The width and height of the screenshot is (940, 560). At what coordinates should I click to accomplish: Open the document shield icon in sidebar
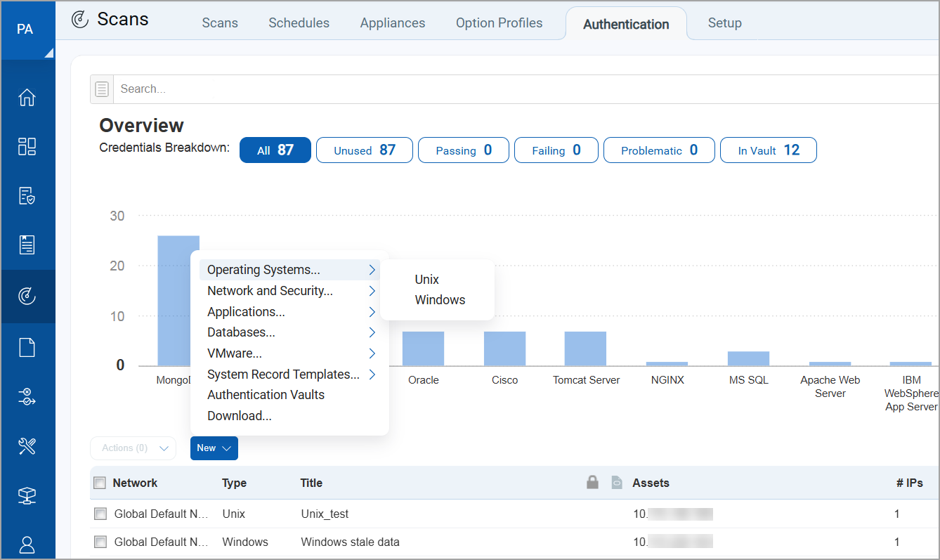point(27,196)
